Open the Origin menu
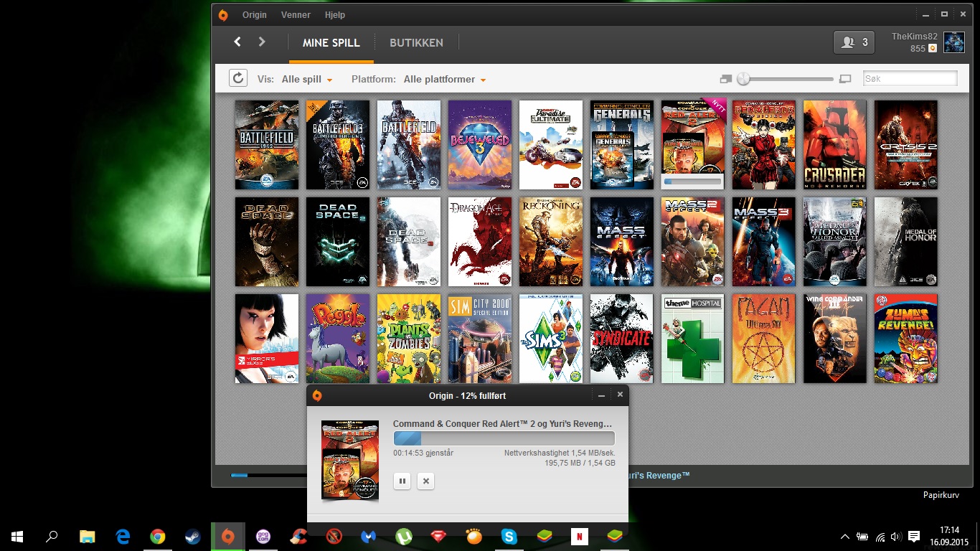 click(x=254, y=15)
